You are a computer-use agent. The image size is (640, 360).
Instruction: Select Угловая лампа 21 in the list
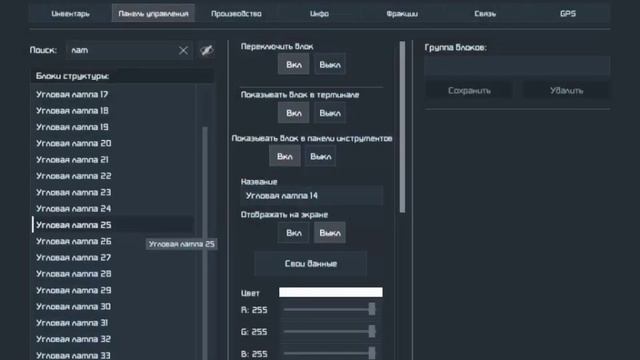click(x=113, y=160)
